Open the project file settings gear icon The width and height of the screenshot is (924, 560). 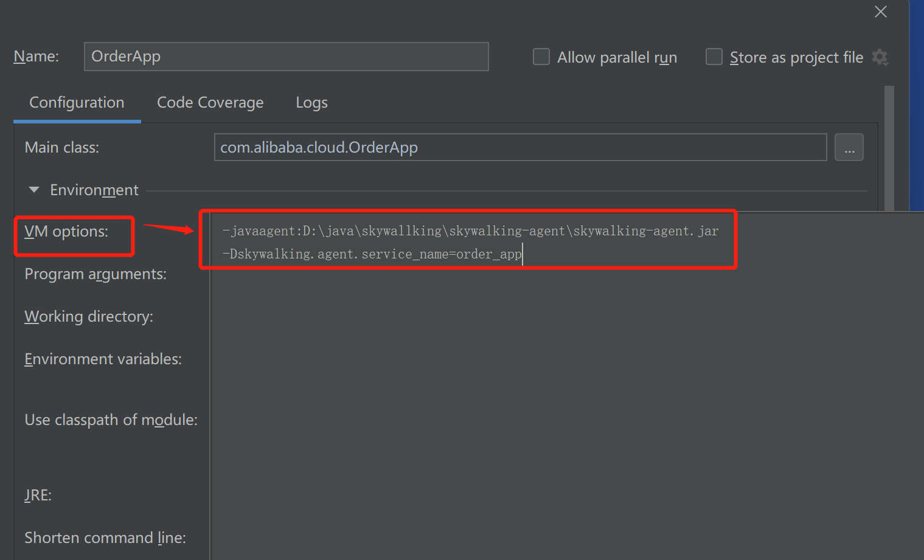tap(880, 57)
